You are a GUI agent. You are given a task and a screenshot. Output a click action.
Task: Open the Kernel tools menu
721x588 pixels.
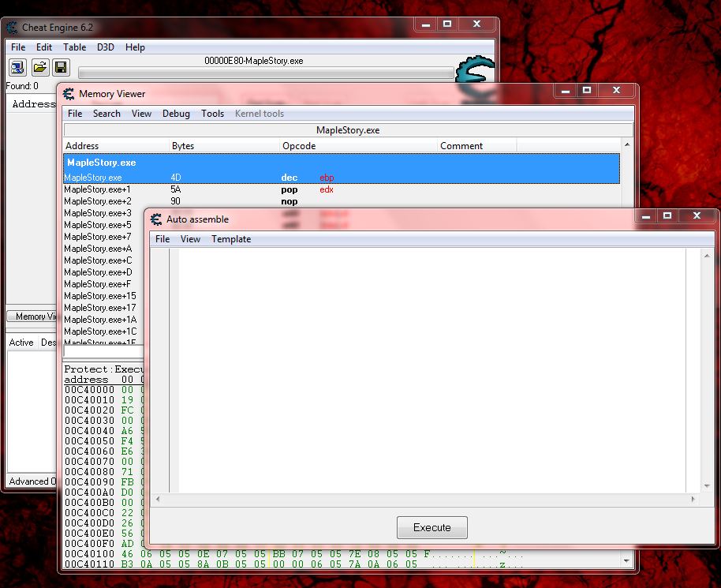point(259,113)
